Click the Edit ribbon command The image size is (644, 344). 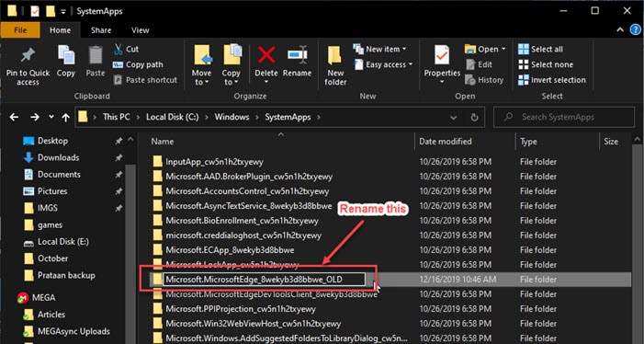(479, 64)
